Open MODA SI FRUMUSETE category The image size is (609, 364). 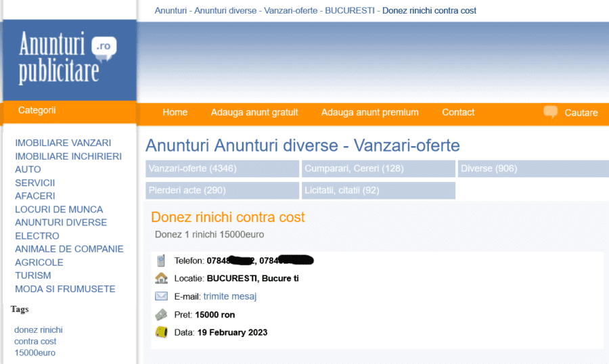pyautogui.click(x=65, y=289)
